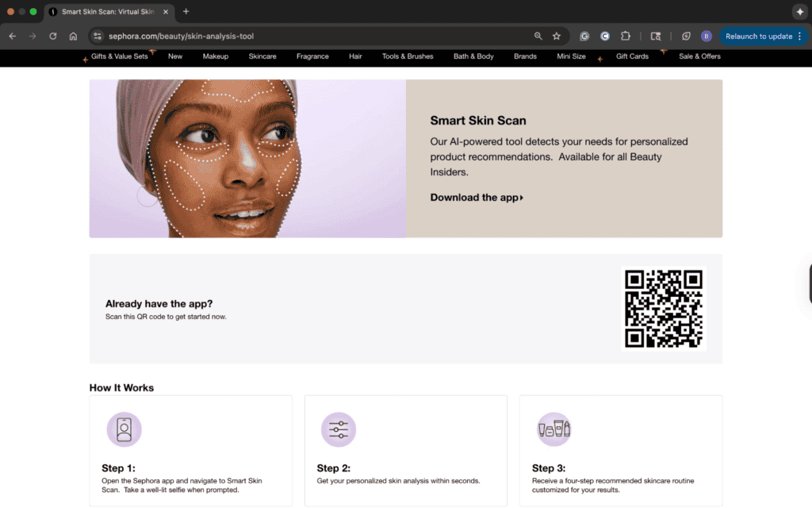The image size is (812, 508).
Task: View site information icon in address bar
Action: (98, 37)
